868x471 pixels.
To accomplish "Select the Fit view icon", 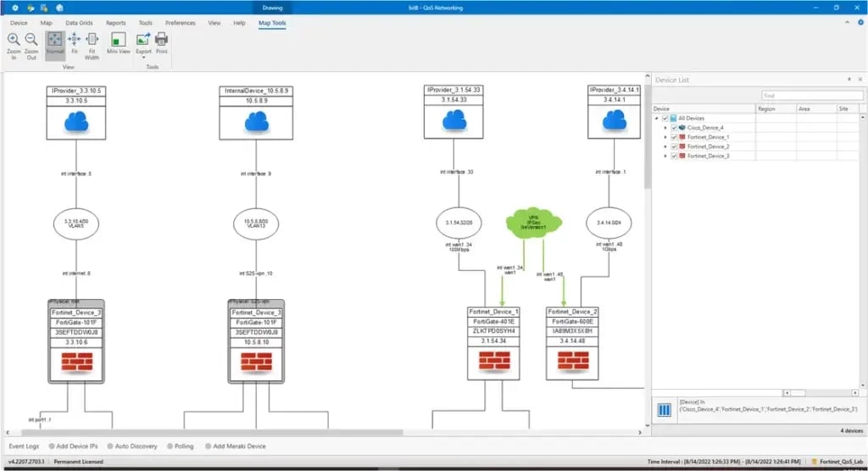I will tap(74, 40).
